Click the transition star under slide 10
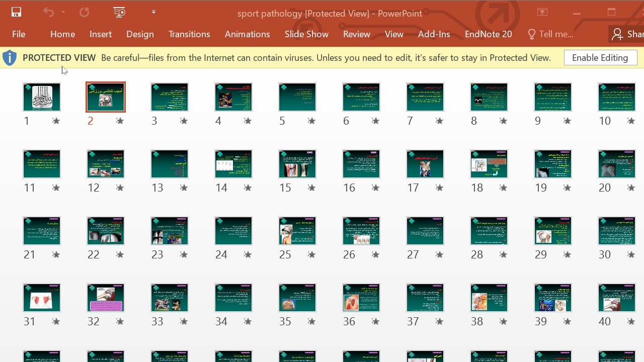644x362 pixels. pos(631,121)
